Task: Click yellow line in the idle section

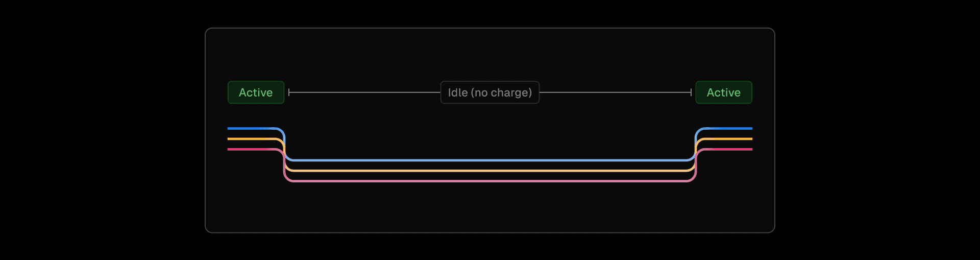Action: coord(490,171)
